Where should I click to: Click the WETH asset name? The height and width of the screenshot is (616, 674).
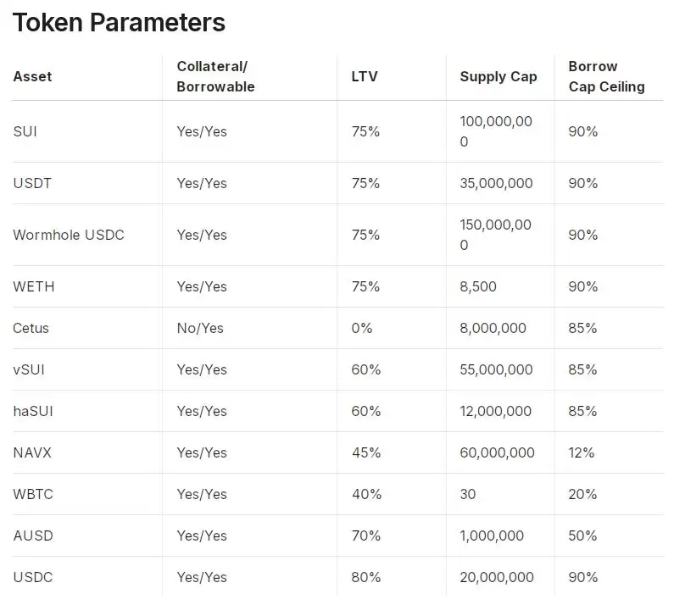pos(34,286)
